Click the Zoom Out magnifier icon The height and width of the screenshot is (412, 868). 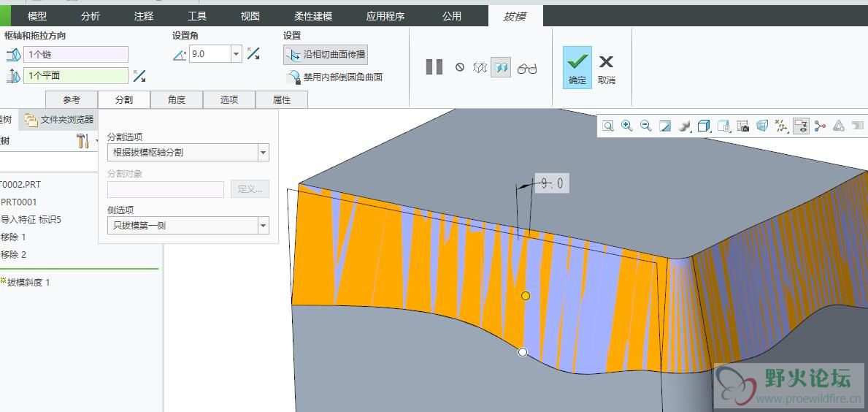click(645, 126)
